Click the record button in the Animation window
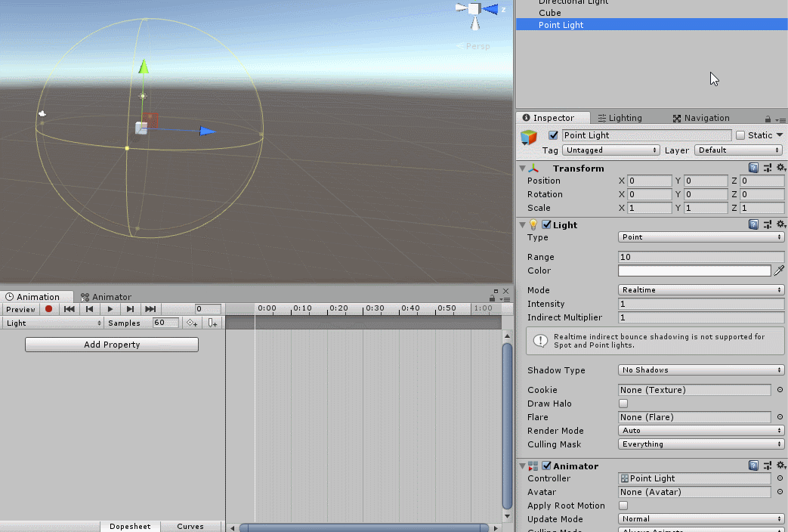This screenshot has height=532, width=788. 48,309
